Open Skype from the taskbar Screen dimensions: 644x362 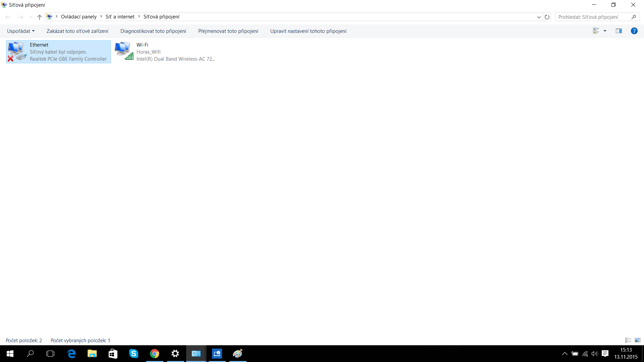tap(133, 354)
